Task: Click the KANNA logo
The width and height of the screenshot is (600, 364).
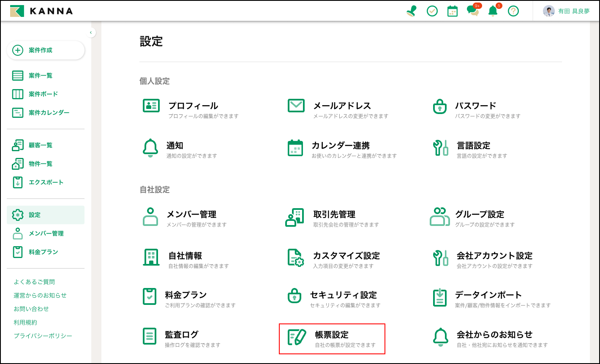Action: coord(41,11)
